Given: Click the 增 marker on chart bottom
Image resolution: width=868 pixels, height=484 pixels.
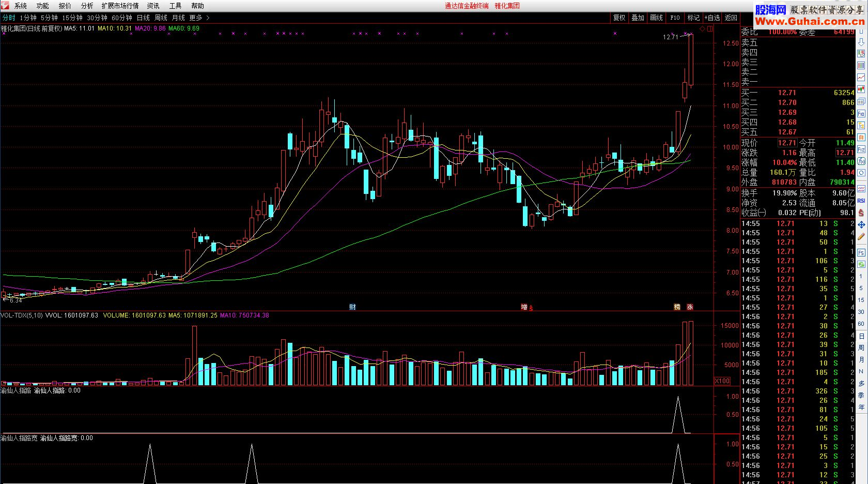Looking at the screenshot, I should coord(524,307).
